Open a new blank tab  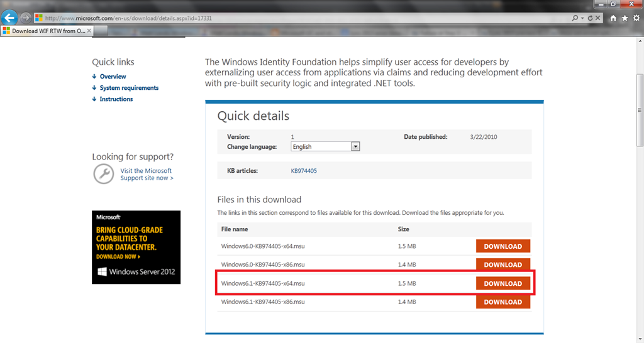(101, 31)
